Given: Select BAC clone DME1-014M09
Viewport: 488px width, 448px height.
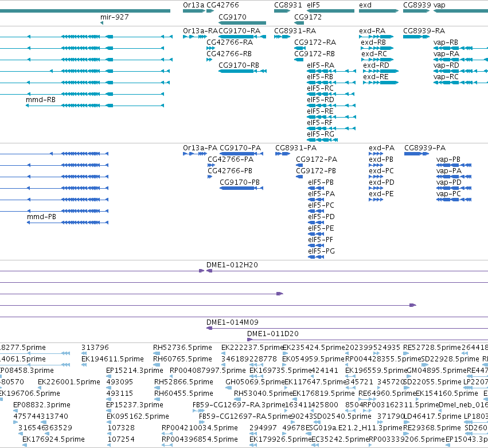Looking at the screenshot, I should (x=232, y=322).
